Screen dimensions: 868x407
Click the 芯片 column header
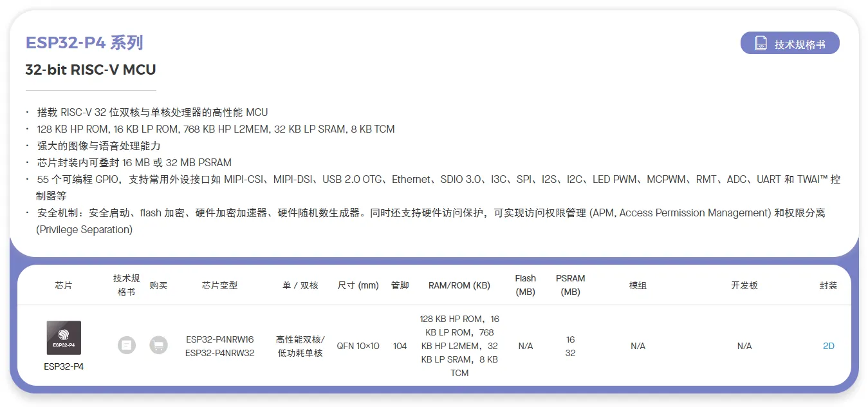tap(63, 285)
